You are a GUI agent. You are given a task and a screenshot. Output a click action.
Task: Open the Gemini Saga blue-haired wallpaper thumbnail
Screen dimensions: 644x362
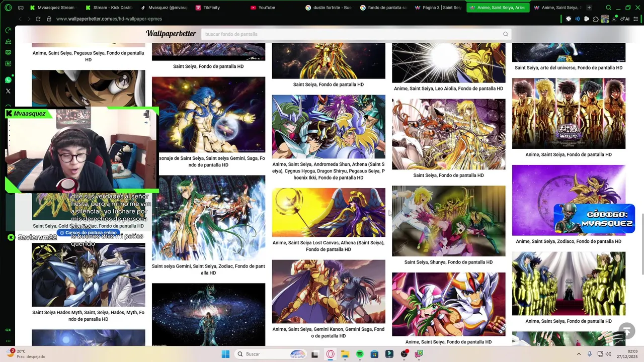coord(208,115)
